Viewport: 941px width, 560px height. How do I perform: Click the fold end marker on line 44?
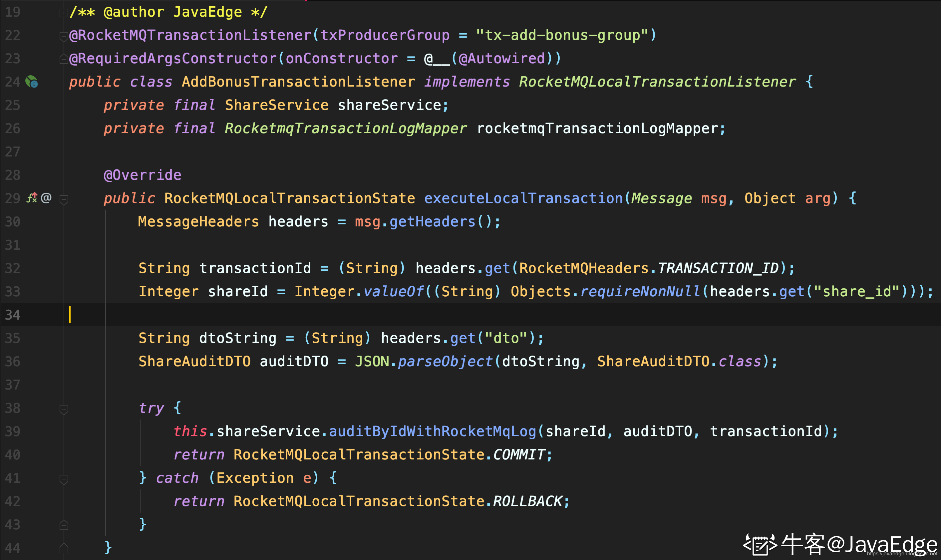coord(64,548)
